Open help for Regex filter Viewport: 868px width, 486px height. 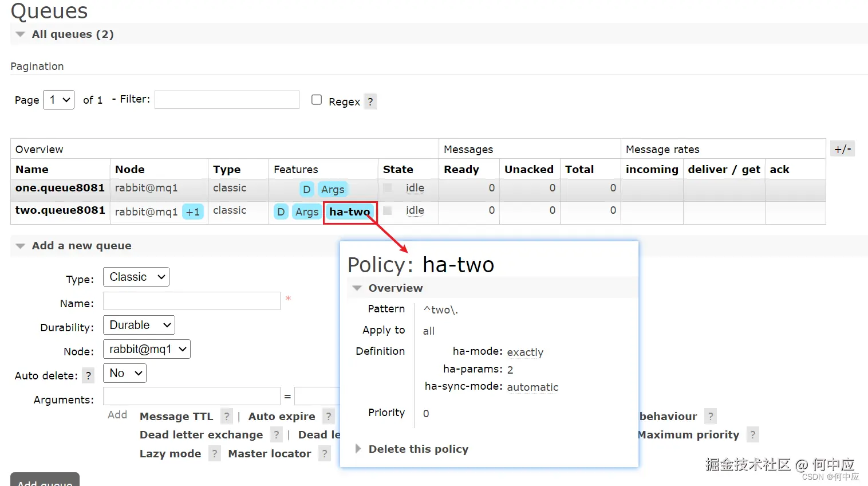[x=370, y=102]
